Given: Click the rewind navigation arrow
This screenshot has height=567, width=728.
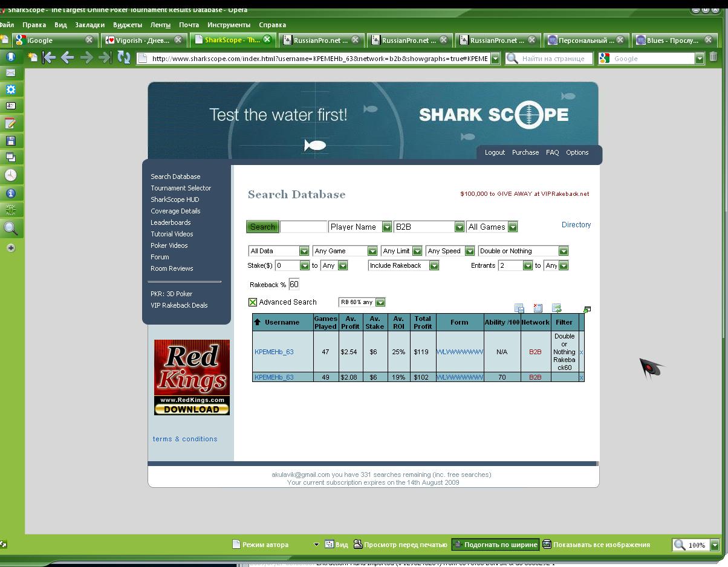Looking at the screenshot, I should [x=49, y=57].
